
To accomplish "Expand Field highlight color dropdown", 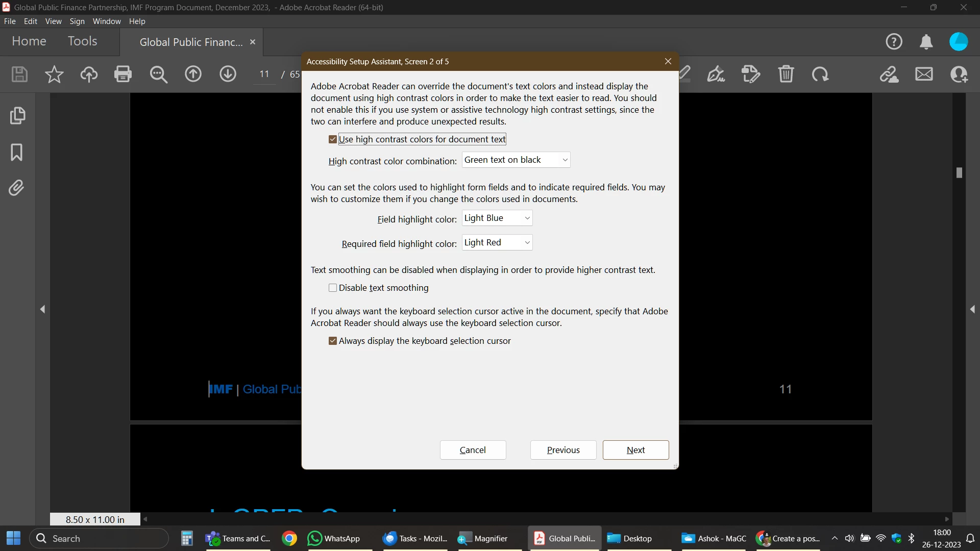I will (497, 218).
